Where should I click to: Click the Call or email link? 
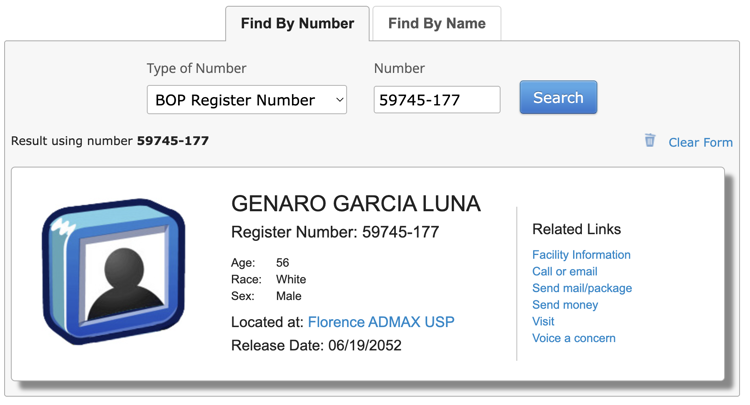coord(565,272)
